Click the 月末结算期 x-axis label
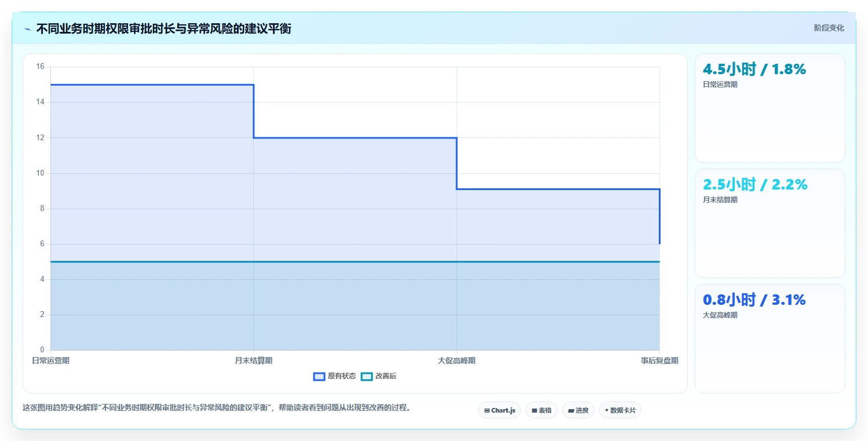 (x=253, y=360)
